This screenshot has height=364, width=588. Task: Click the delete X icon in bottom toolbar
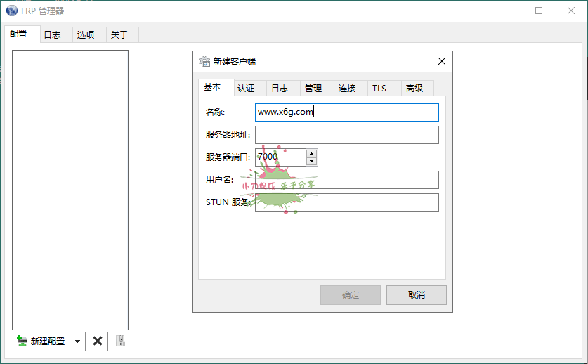[98, 341]
